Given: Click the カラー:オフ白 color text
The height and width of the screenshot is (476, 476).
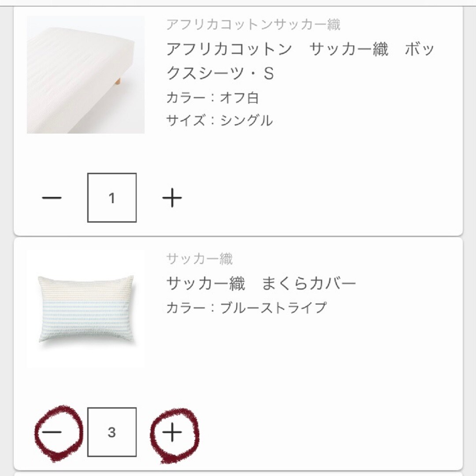Looking at the screenshot, I should (x=212, y=97).
